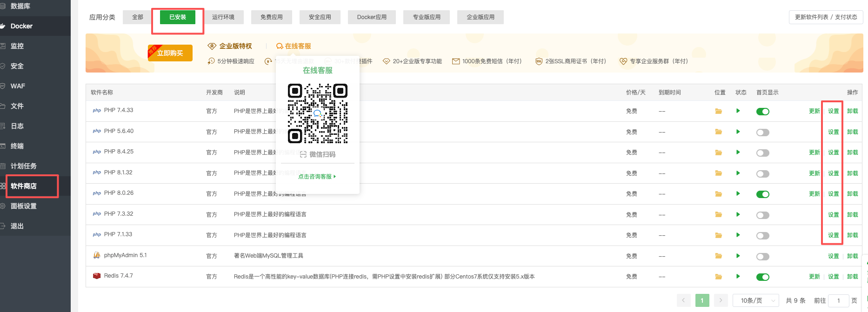Click the status play icon for Redis 7.4.7
868x312 pixels.
coord(738,276)
